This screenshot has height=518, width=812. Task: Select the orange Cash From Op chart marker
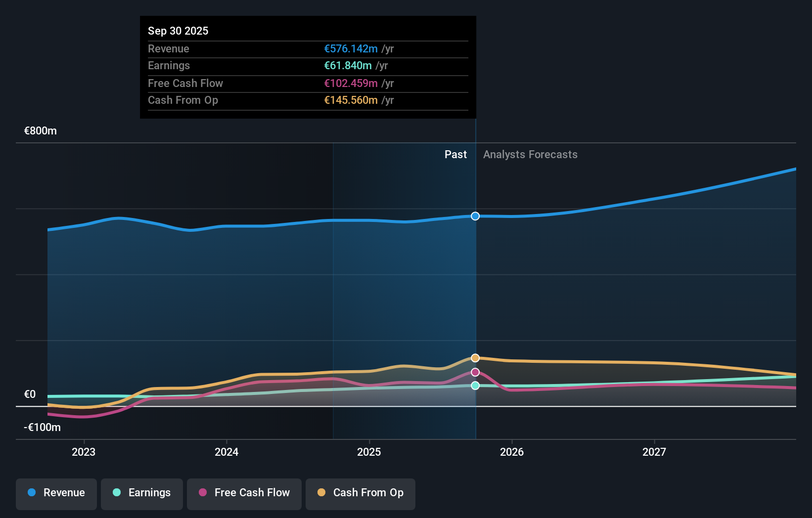coord(475,357)
